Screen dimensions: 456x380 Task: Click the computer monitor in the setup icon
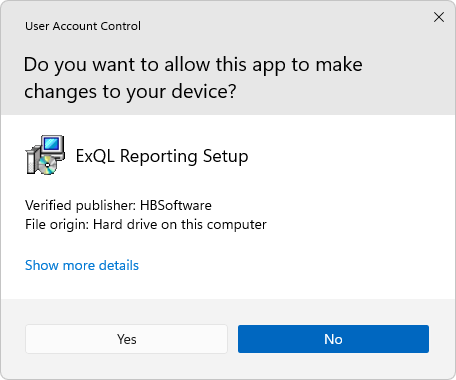tap(53, 147)
